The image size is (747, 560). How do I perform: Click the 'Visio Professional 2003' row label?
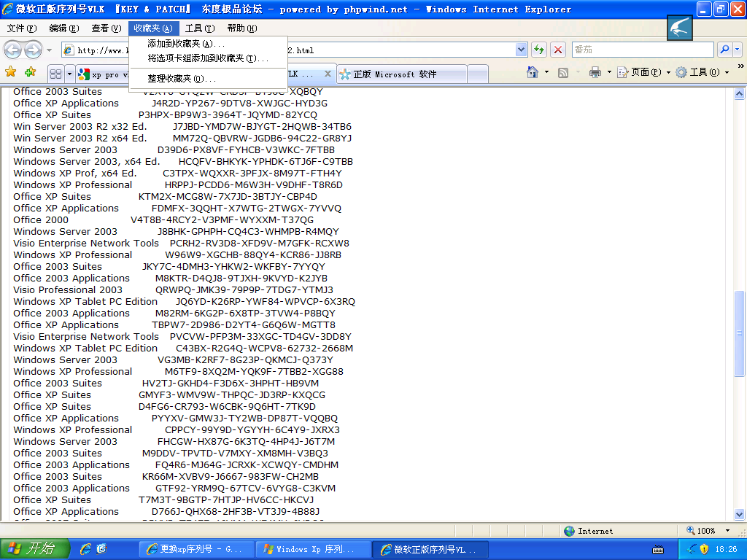pos(68,290)
